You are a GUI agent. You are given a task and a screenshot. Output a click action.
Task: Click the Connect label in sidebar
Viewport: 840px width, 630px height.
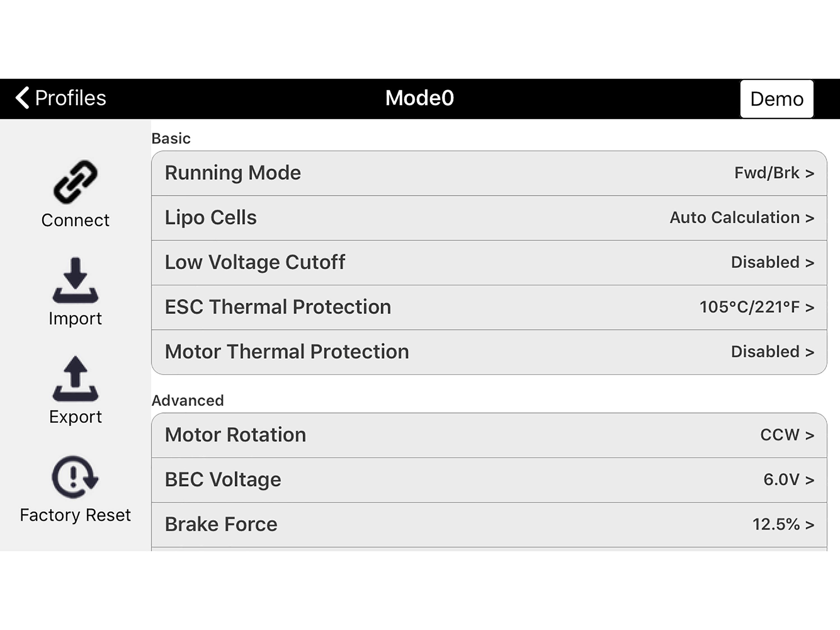75,220
